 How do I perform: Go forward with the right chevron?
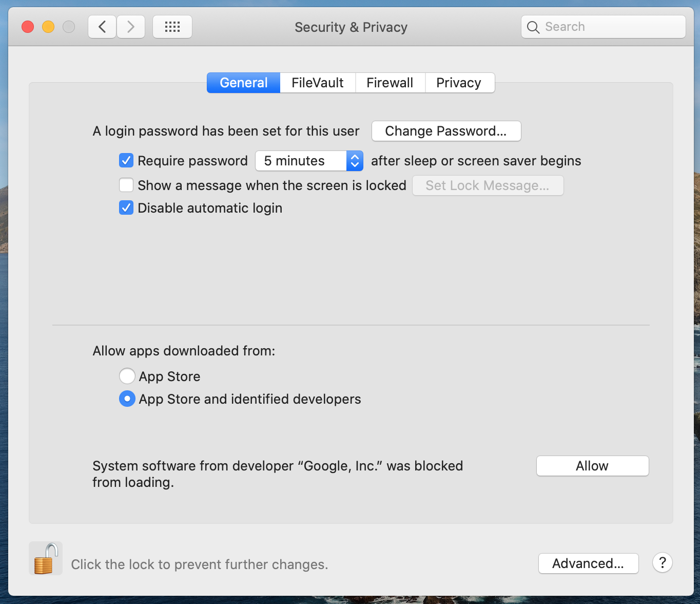tap(131, 27)
